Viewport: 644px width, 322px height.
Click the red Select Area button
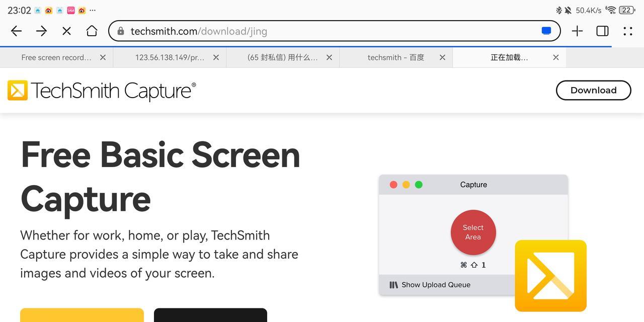click(x=473, y=232)
